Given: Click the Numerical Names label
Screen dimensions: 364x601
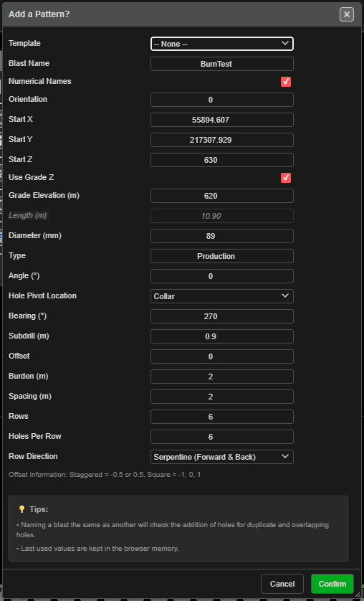Looking at the screenshot, I should [x=40, y=81].
